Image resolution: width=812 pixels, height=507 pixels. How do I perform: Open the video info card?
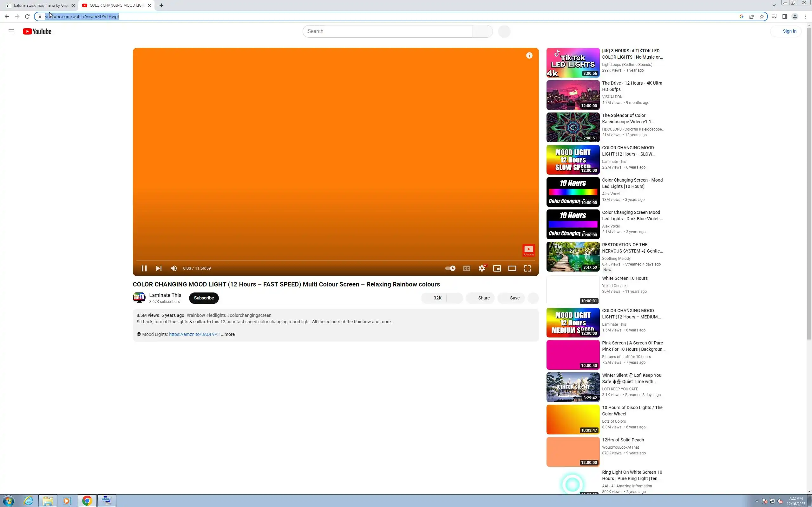(529, 56)
